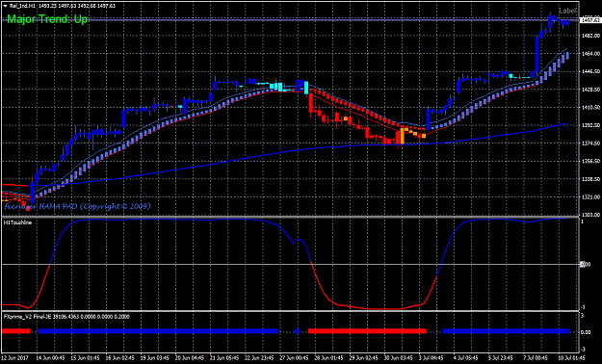Click the 1428.50 price axis value
This screenshot has width=602, height=364.
[591, 90]
